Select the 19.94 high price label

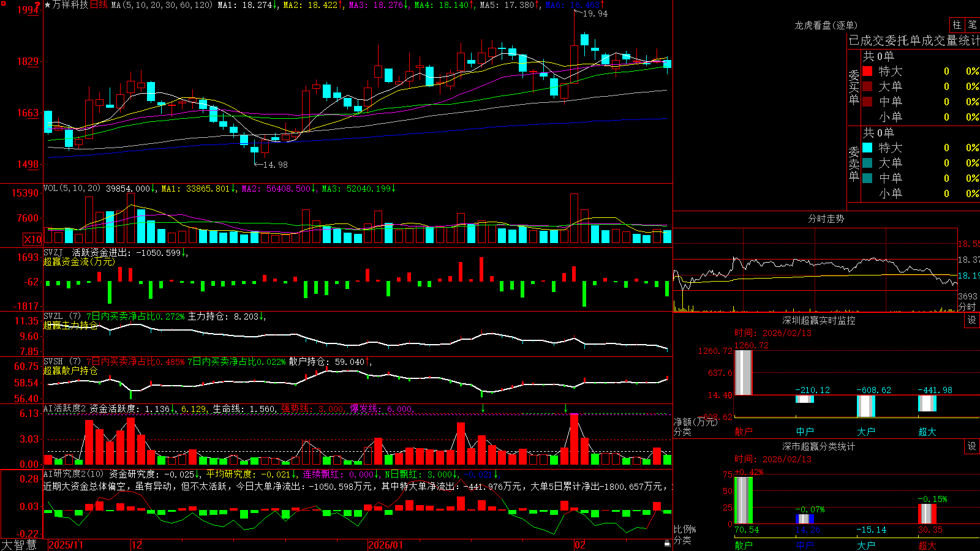coord(595,13)
